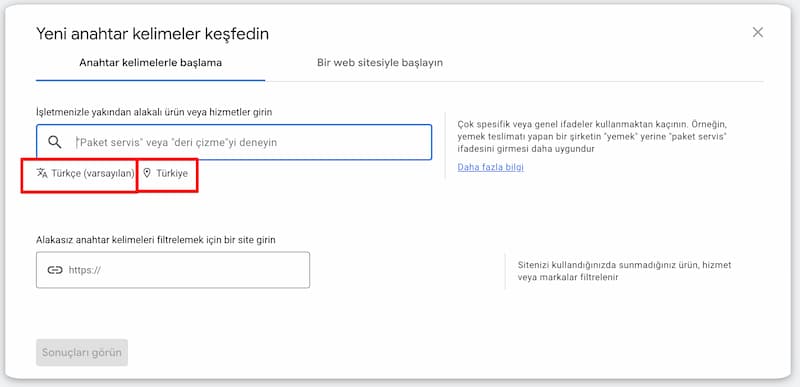This screenshot has height=387, width=800.
Task: Click the 'Yeni anahtar kelimeler keşfedin' heading
Action: pyautogui.click(x=153, y=34)
